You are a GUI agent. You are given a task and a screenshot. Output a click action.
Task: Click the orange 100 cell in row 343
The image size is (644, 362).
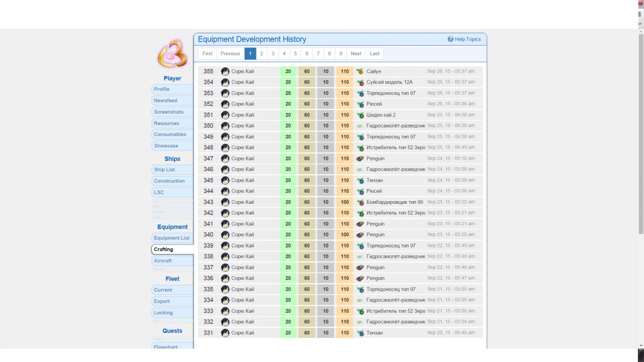tap(345, 202)
